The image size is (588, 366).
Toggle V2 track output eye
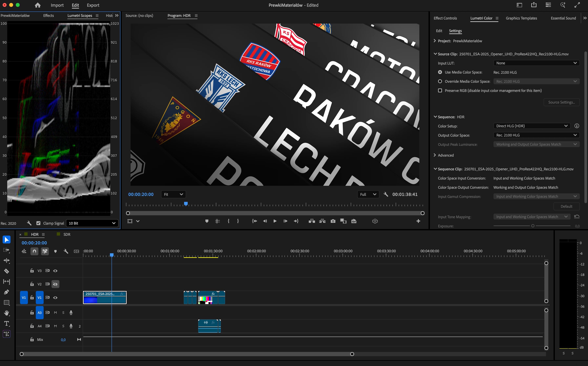[55, 284]
